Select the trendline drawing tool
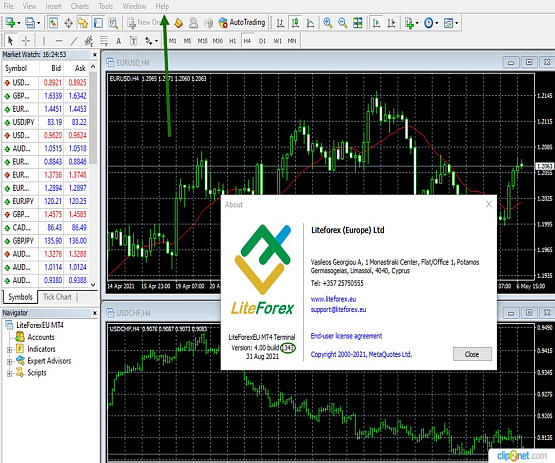Image resolution: width=555 pixels, height=463 pixels. pos(74,41)
